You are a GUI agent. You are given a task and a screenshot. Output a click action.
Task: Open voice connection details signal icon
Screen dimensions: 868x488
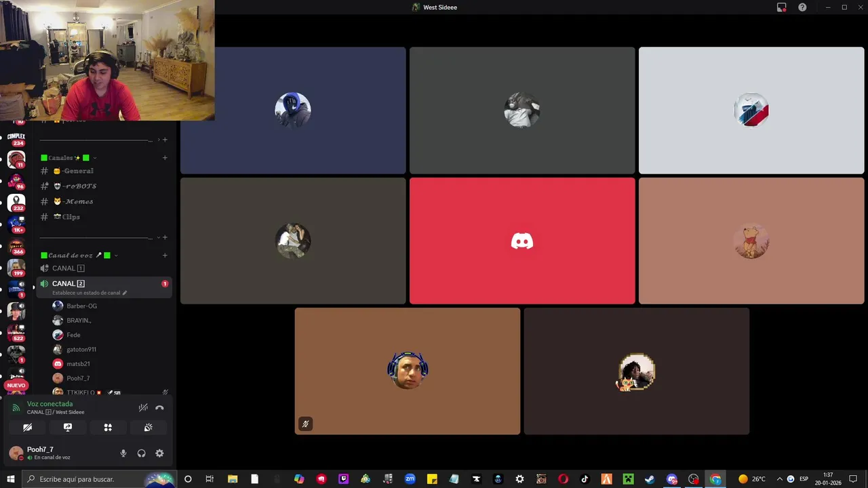16,407
